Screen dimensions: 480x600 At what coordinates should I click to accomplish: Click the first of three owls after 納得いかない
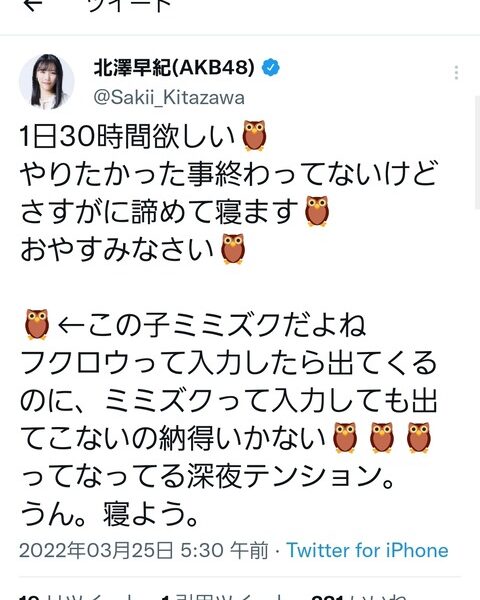[345, 438]
